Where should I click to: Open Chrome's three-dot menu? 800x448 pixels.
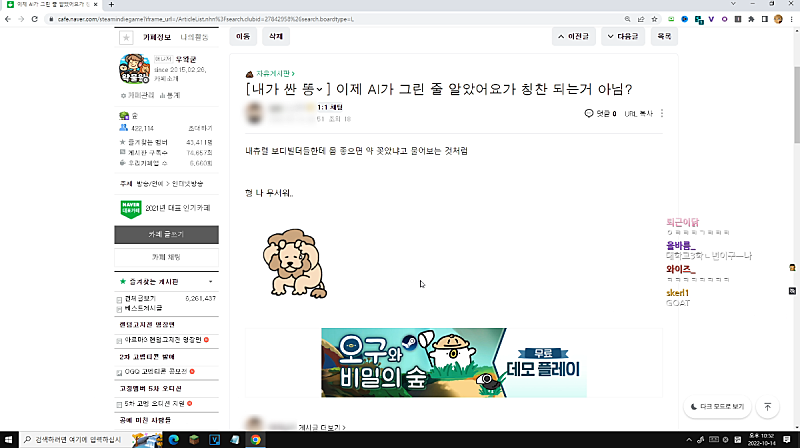[x=791, y=19]
